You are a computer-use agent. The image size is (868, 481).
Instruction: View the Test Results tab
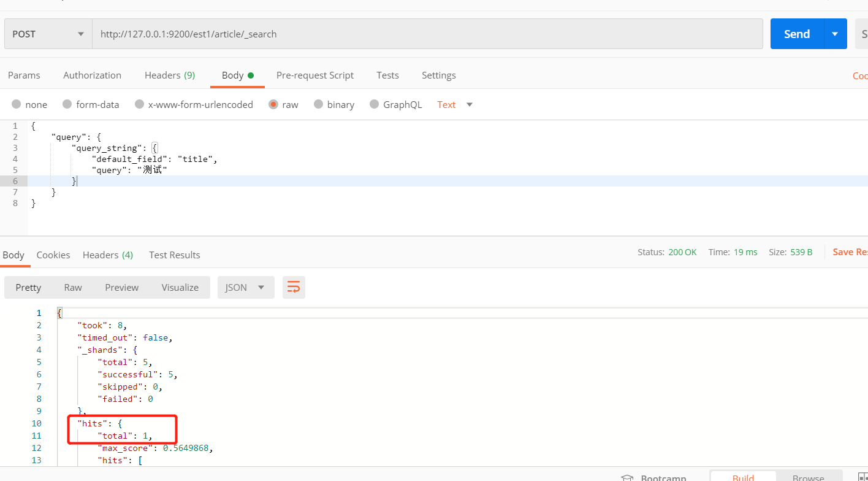point(175,255)
